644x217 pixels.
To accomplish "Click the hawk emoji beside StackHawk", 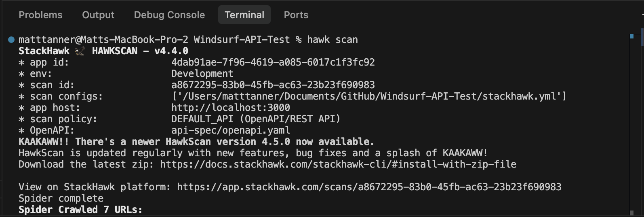I will (x=80, y=51).
